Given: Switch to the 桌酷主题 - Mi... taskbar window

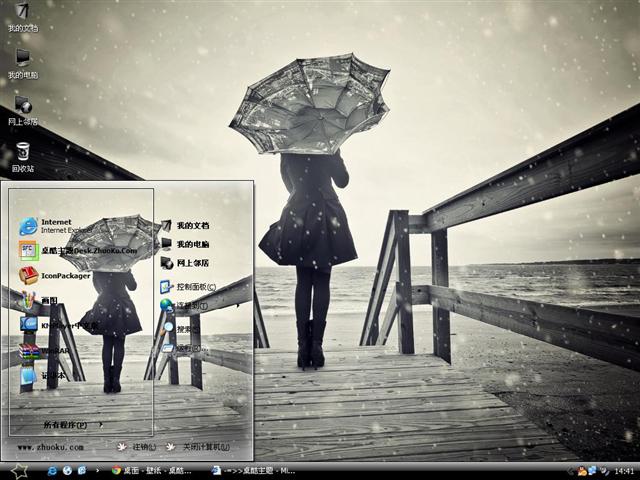Looking at the screenshot, I should pos(253,471).
